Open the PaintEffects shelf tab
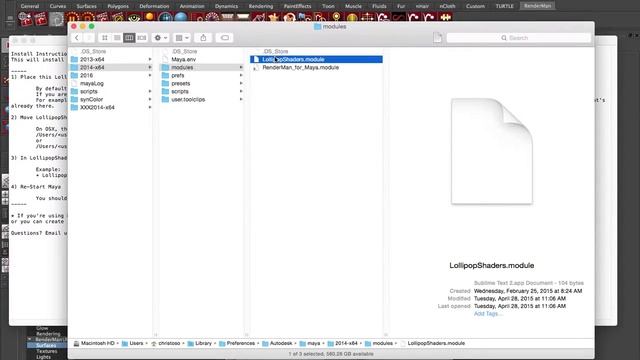The width and height of the screenshot is (640, 360). (x=298, y=6)
